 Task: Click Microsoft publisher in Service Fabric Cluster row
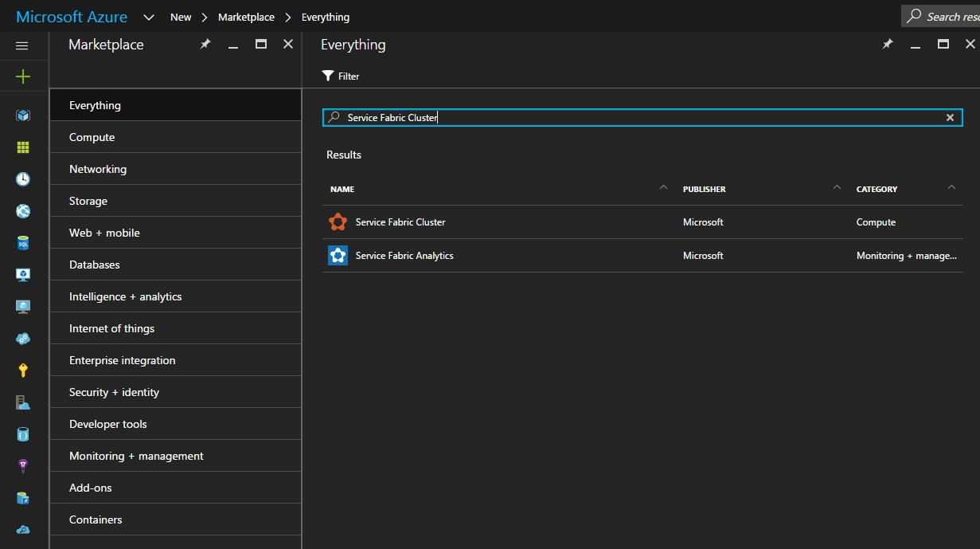[703, 222]
